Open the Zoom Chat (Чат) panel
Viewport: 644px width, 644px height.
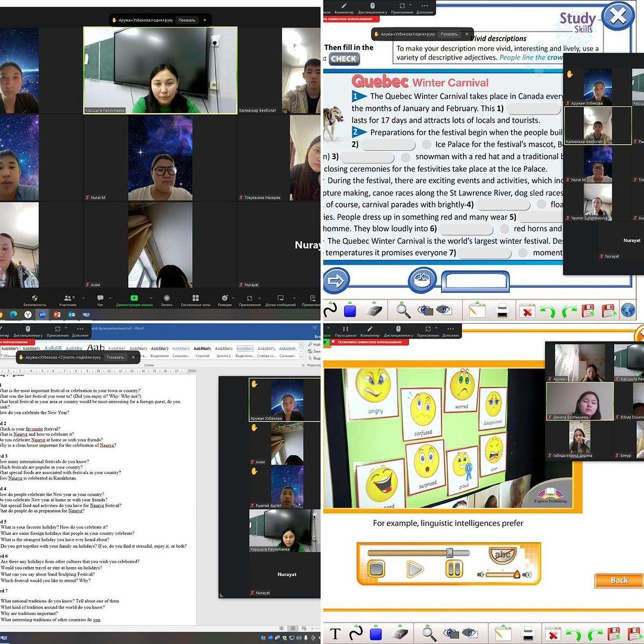[100, 300]
